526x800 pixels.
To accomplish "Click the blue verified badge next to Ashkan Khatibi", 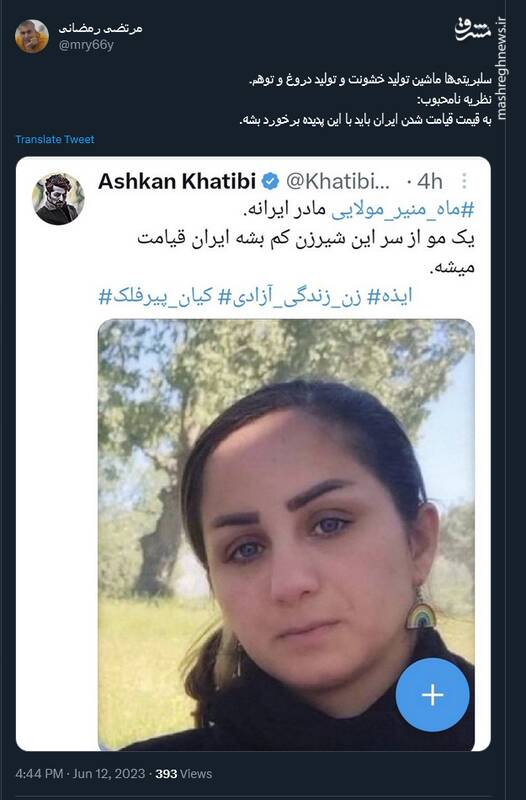I will click(270, 181).
